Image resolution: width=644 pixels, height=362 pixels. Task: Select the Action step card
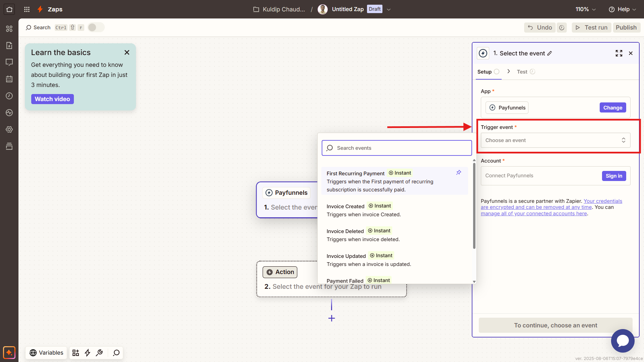click(x=331, y=279)
